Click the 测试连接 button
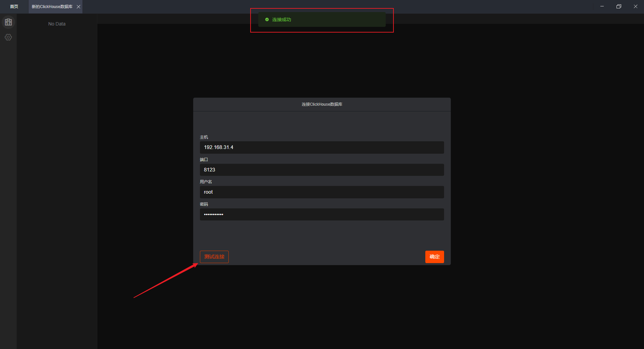Viewport: 644px width, 349px height. pyautogui.click(x=214, y=257)
